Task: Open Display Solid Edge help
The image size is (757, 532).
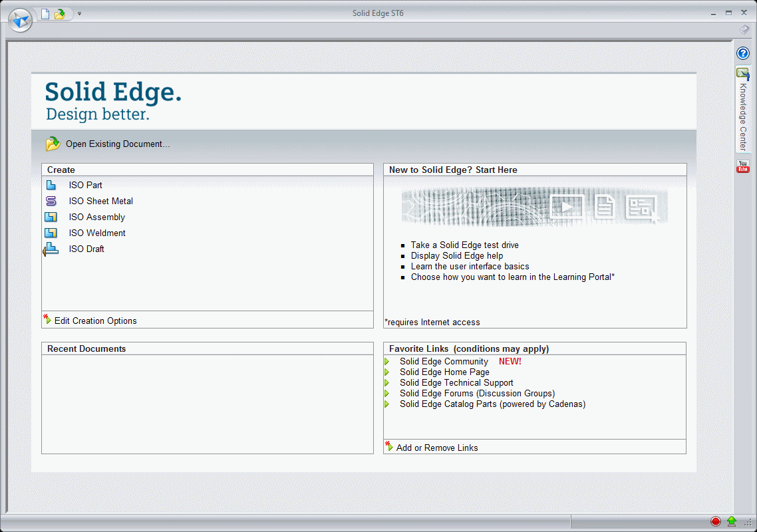Action: pos(457,255)
